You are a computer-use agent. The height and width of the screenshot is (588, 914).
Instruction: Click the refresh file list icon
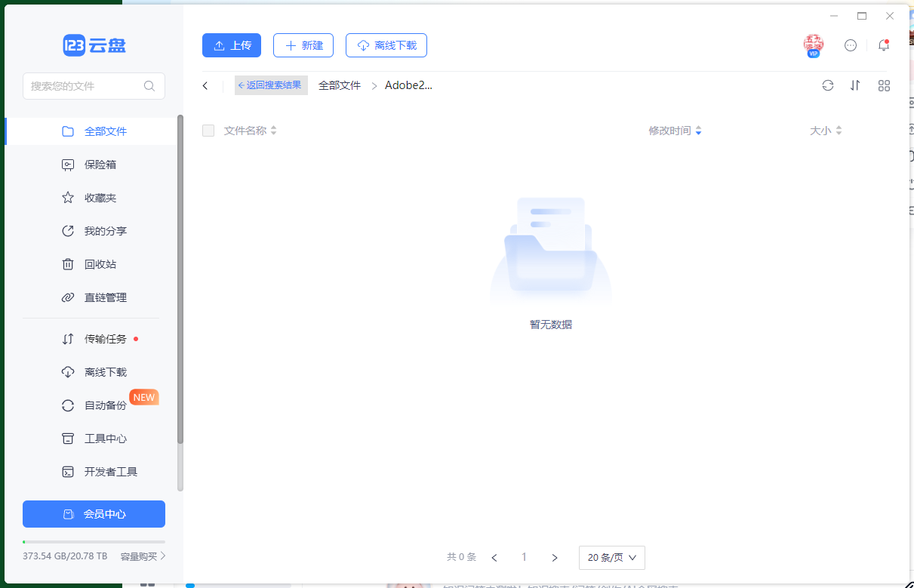[828, 85]
